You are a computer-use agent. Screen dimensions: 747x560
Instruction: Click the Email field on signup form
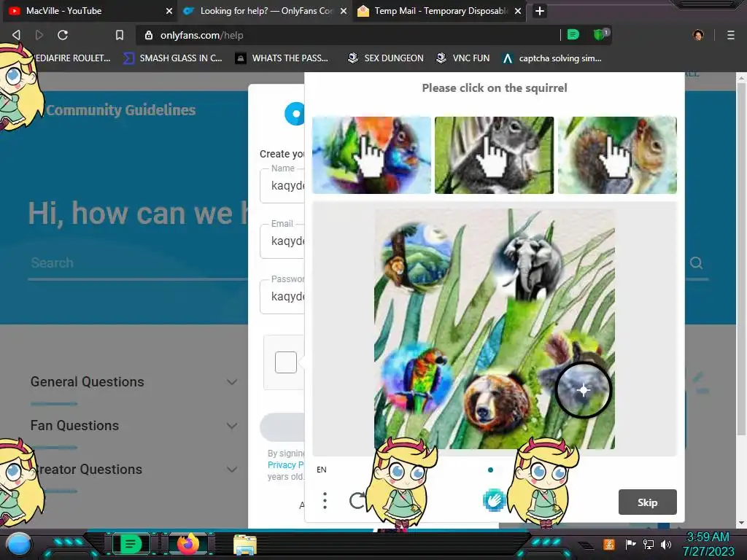(282, 241)
